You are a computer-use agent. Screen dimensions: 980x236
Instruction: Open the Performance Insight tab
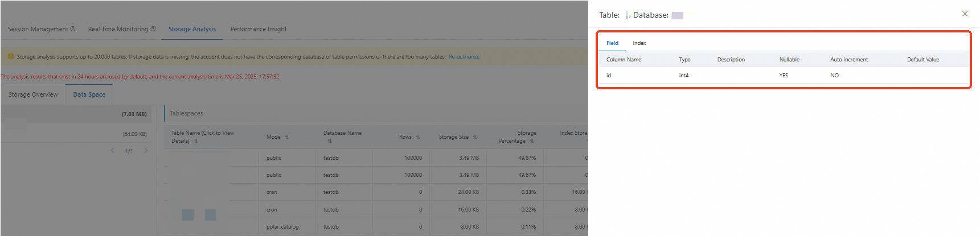[259, 29]
